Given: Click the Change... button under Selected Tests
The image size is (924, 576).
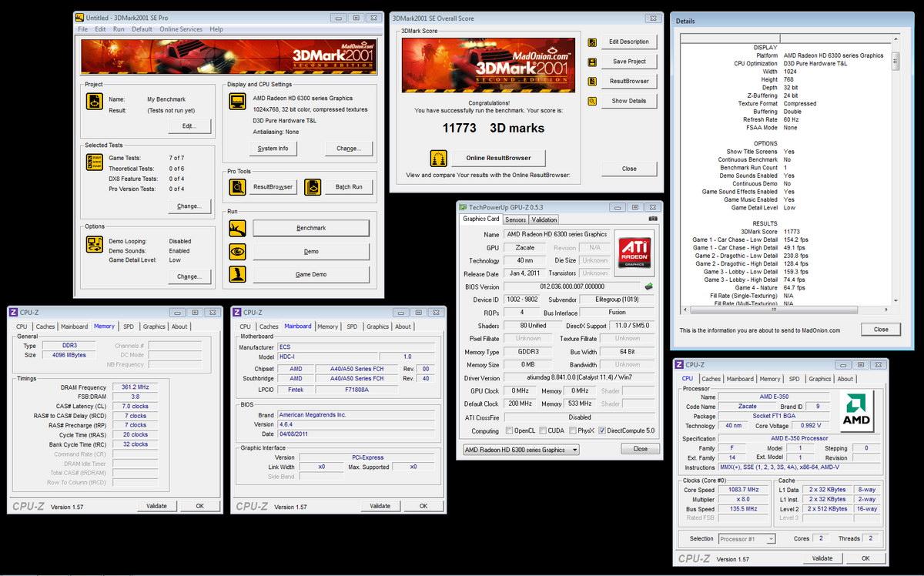Looking at the screenshot, I should coord(189,206).
